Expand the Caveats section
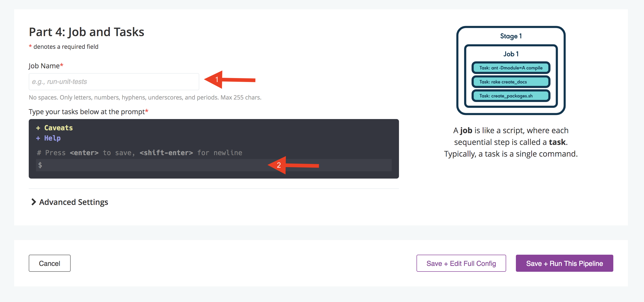The height and width of the screenshot is (302, 644). pyautogui.click(x=55, y=128)
